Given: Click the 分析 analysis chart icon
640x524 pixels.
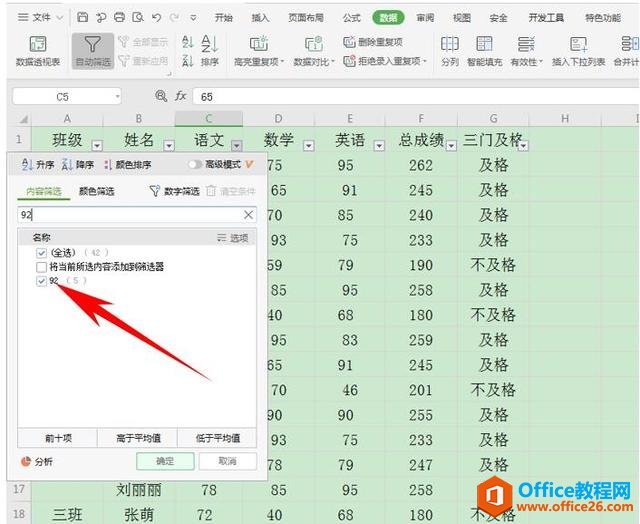Looking at the screenshot, I should point(26,462).
